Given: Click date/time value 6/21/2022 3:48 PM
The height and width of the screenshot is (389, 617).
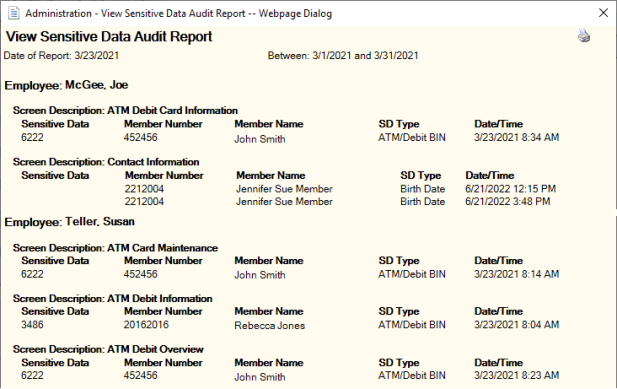Looking at the screenshot, I should point(508,201).
